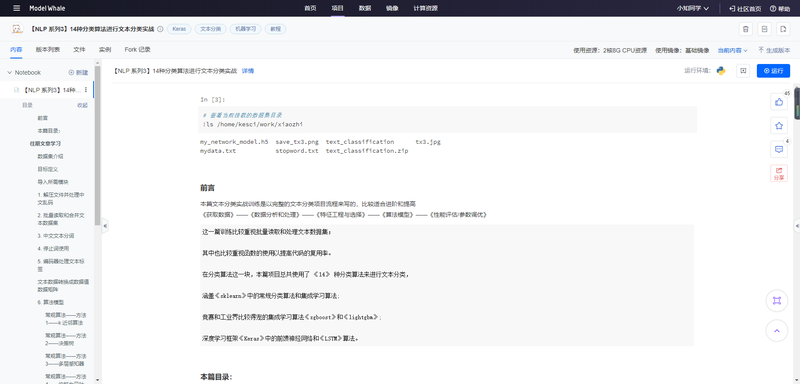Image resolution: width=800 pixels, height=384 pixels.
Task: Expand the right panel with arrow handle
Action: pos(797,226)
